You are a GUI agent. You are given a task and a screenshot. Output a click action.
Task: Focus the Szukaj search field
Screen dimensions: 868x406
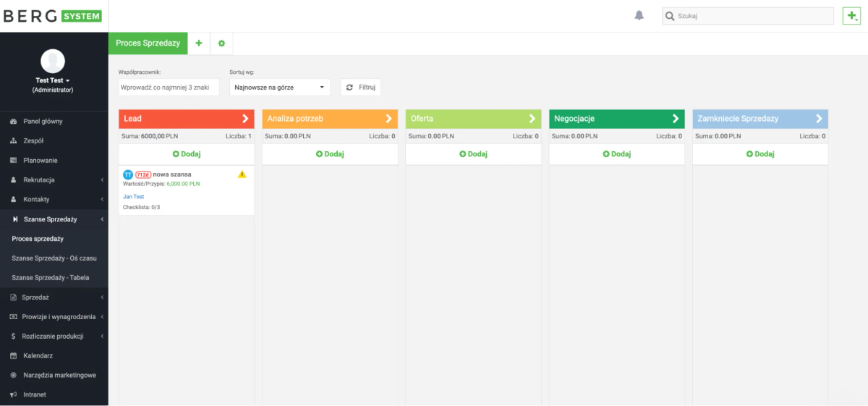(748, 16)
